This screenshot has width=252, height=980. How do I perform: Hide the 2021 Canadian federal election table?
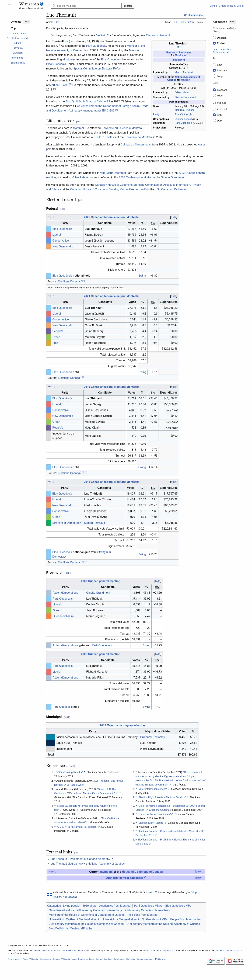point(173,296)
